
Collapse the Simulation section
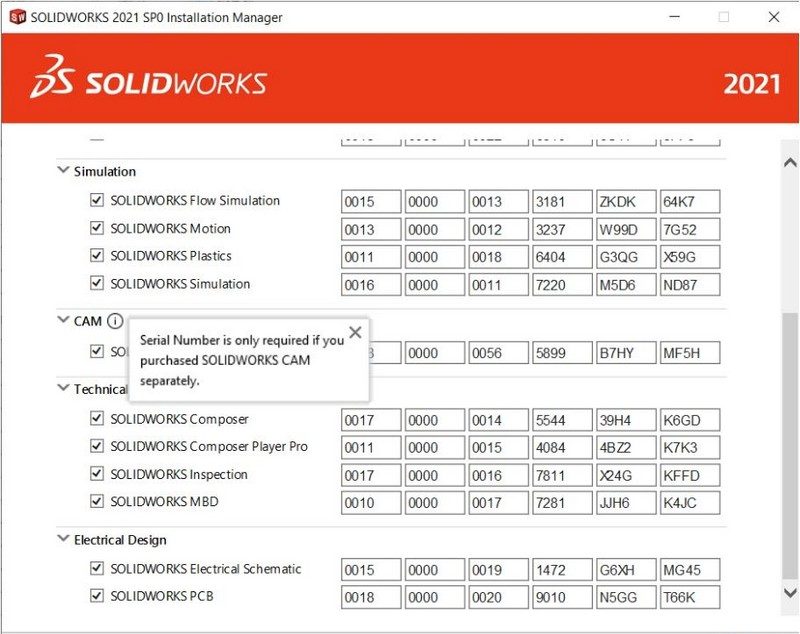(63, 170)
